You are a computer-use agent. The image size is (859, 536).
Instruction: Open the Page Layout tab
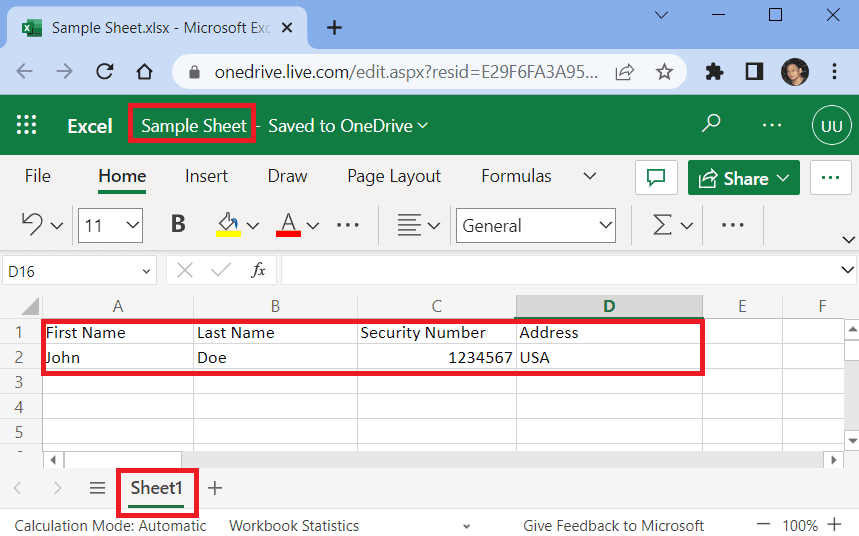(394, 176)
